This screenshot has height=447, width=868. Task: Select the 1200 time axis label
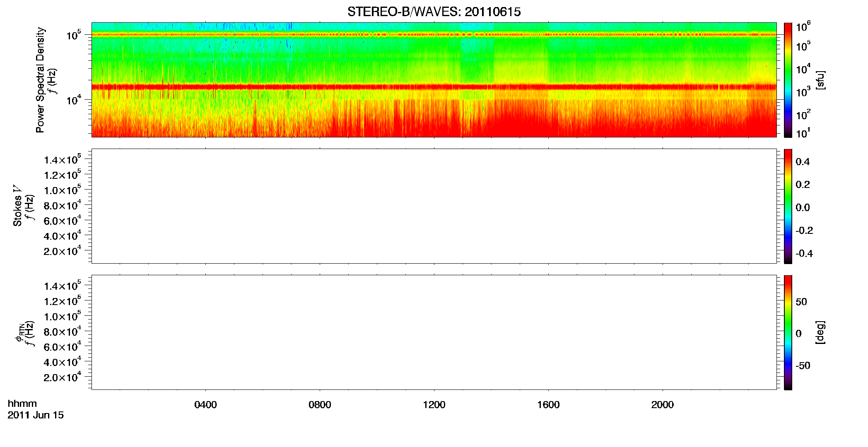pos(434,405)
